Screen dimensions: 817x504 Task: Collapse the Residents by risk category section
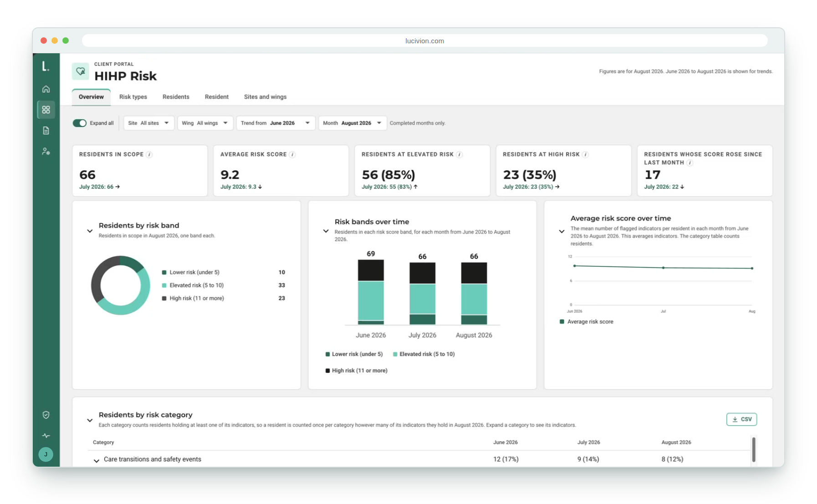(90, 420)
